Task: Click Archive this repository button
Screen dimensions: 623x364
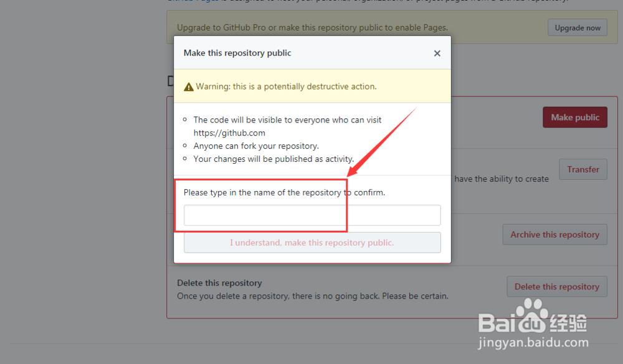Action: point(554,235)
